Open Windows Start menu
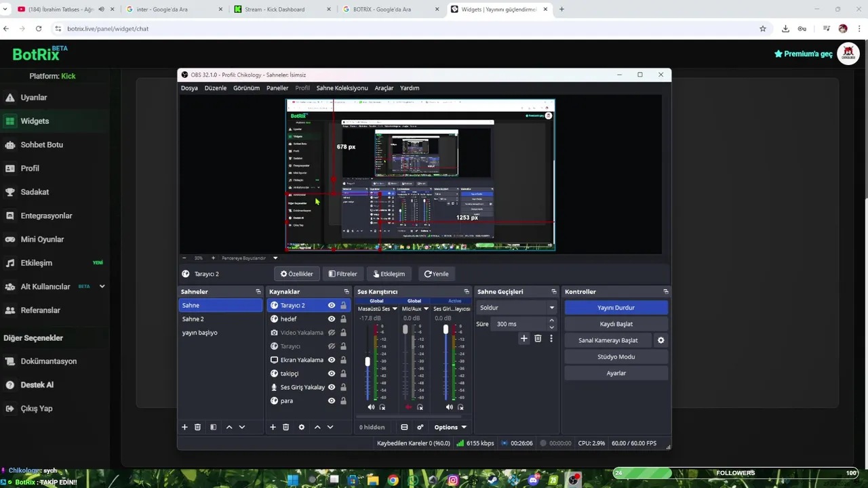This screenshot has width=868, height=488. 292,480
